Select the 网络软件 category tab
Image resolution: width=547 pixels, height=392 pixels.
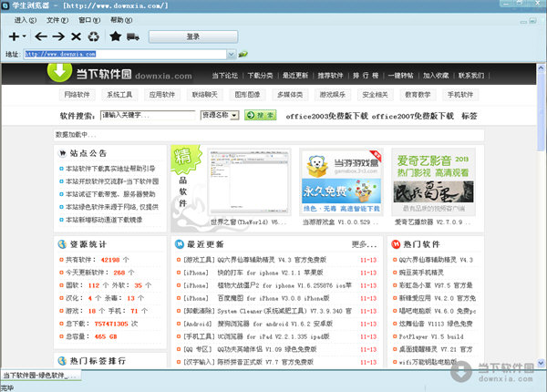77,95
